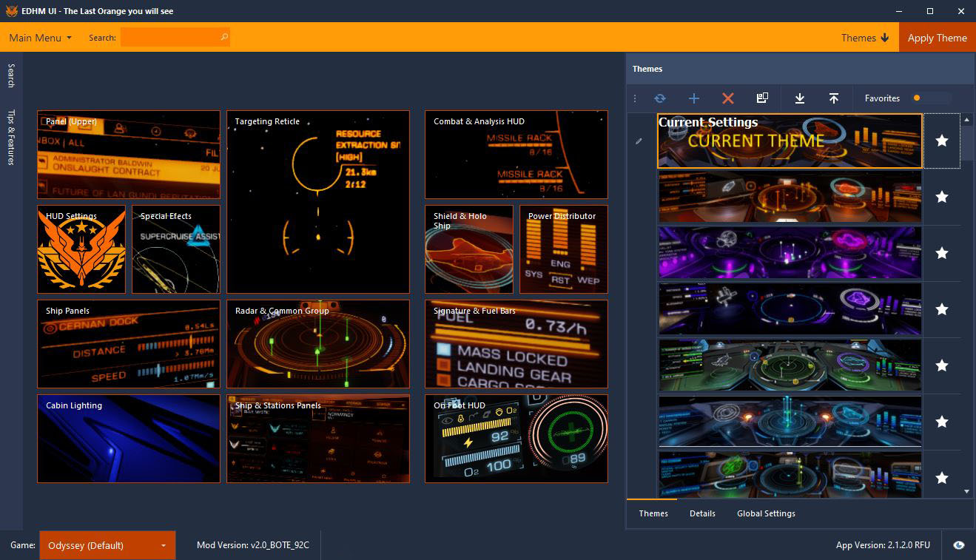
Task: Open the Signature & Fuel Bars tile
Action: pos(516,344)
